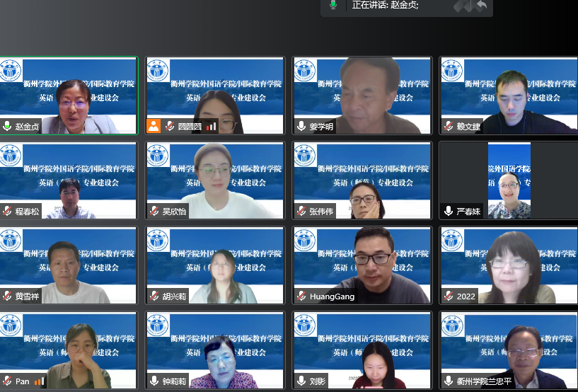Viewport: 578px width, 392px height.
Task: Select the 黄雪祥 name label
Action: point(28,296)
